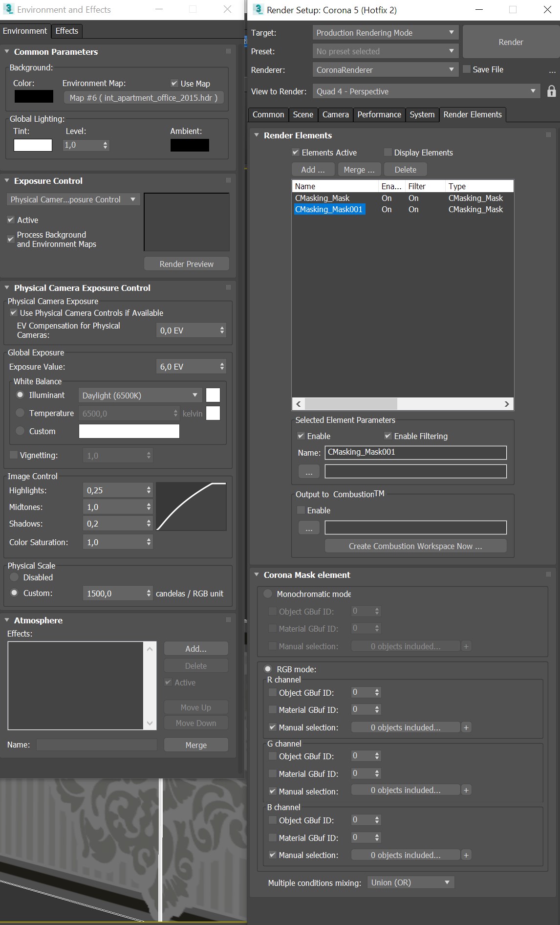Click the Atmosphere rollout grip icon

click(x=228, y=620)
